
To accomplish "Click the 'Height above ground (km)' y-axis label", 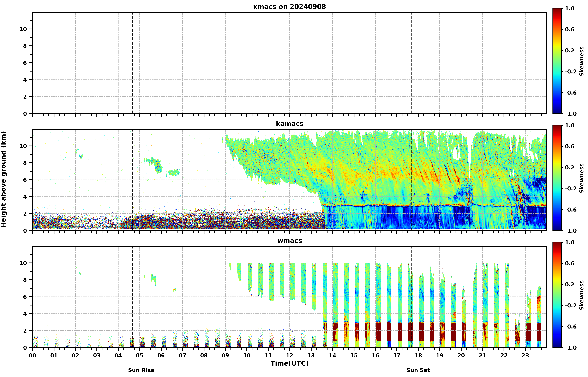I will click(x=3, y=179).
